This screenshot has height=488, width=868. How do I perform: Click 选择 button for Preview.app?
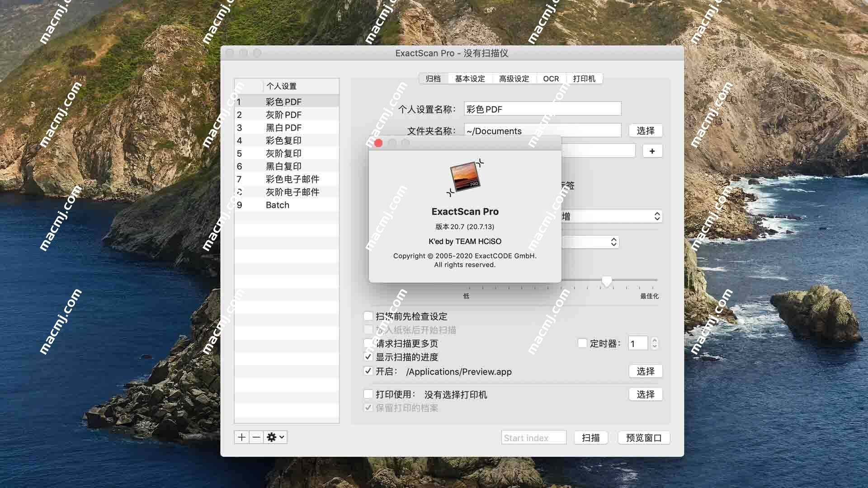[x=646, y=371]
